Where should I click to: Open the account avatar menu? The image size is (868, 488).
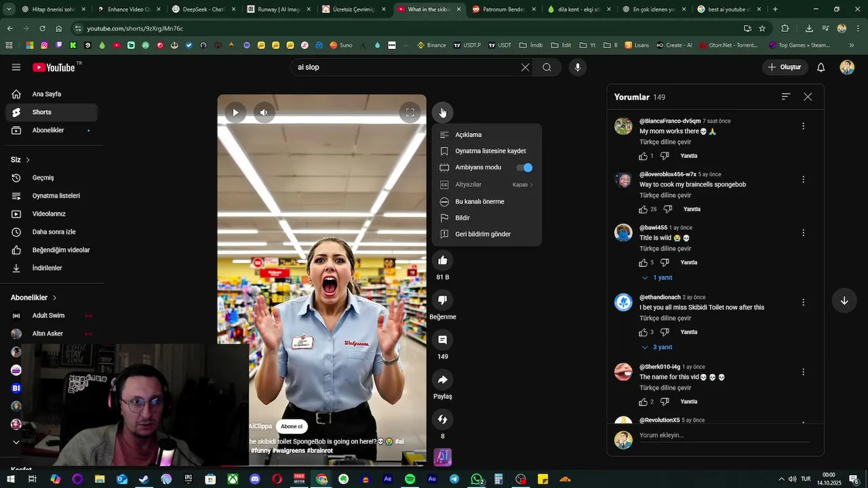847,67
